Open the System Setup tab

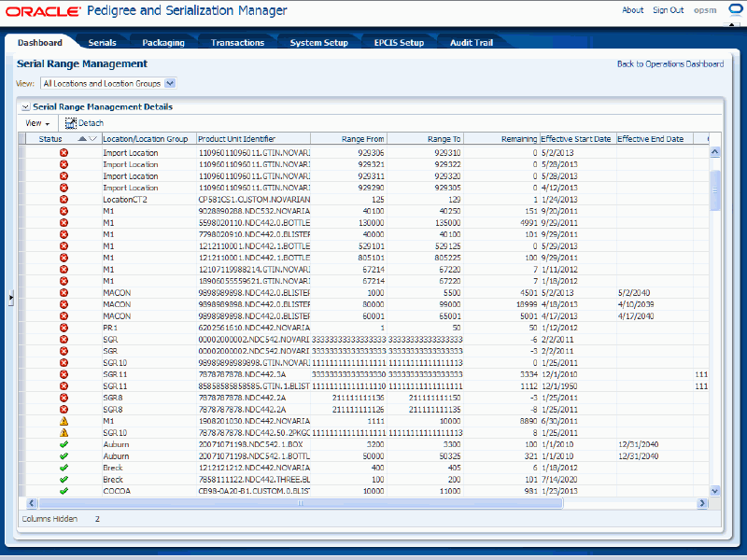point(319,43)
